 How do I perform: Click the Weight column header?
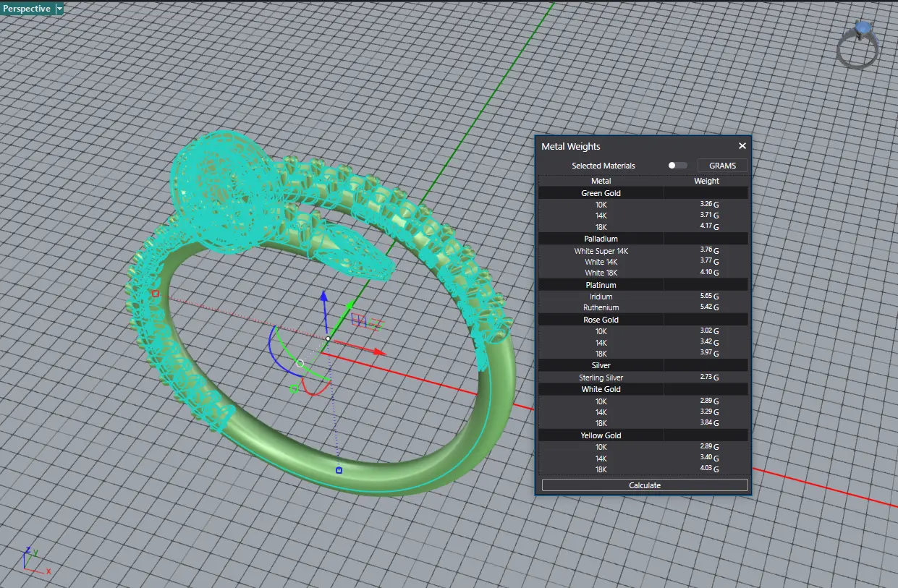(x=706, y=181)
